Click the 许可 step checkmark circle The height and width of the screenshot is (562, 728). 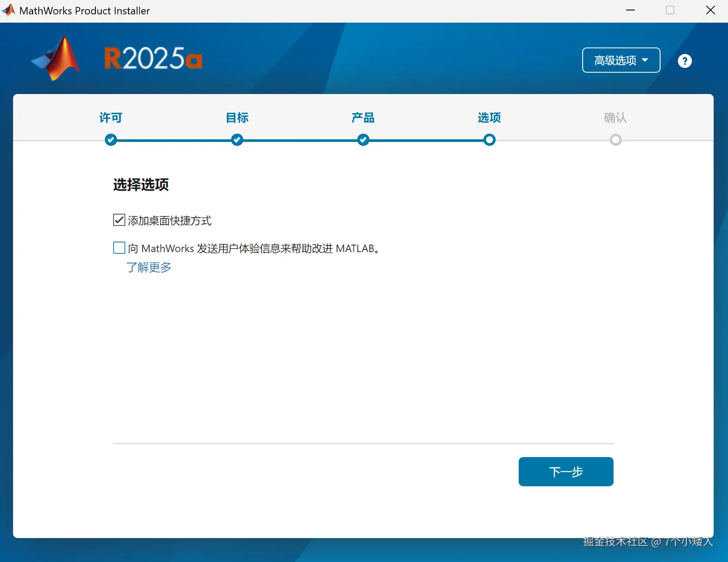[111, 140]
